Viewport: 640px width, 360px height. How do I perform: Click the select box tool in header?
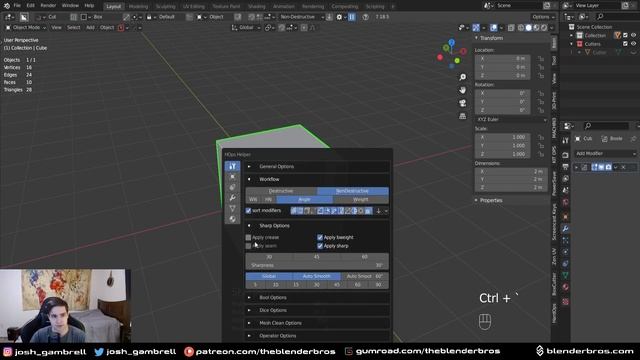24,17
